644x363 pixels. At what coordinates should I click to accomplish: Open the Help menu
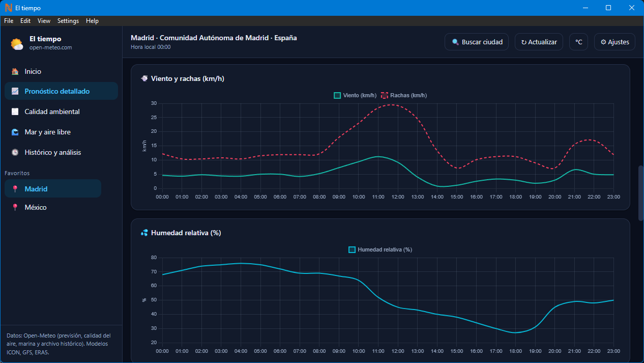(92, 21)
